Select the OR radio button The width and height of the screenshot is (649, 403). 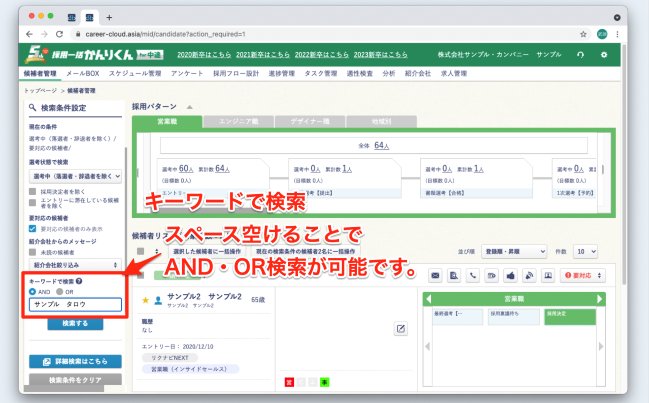60,292
